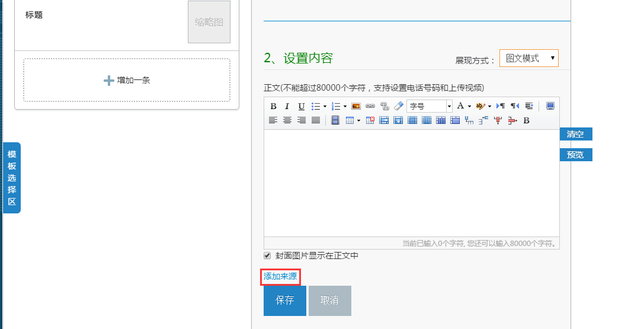Insert an image via the picture icon
The image size is (644, 329).
(356, 106)
